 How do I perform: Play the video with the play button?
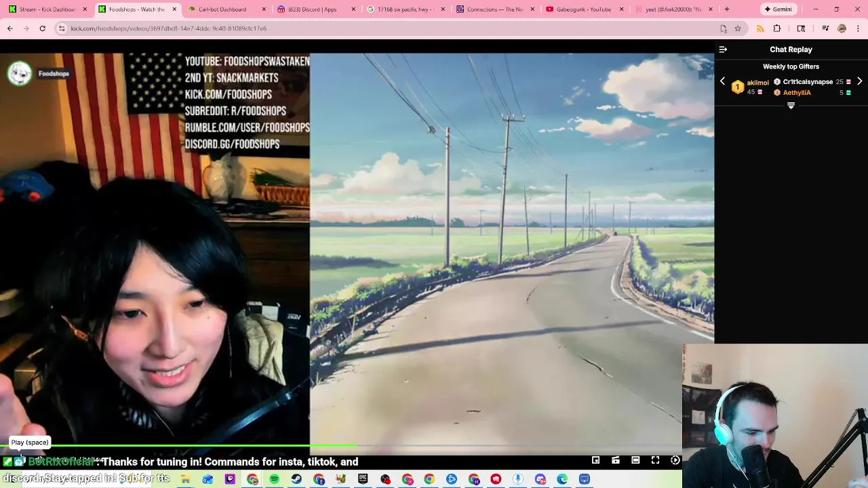click(x=18, y=460)
